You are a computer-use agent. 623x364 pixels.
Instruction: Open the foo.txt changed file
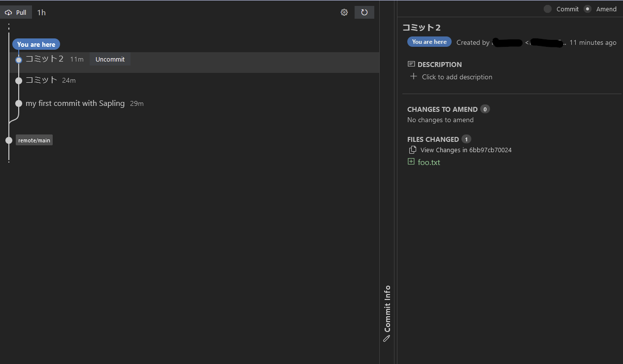pos(428,162)
